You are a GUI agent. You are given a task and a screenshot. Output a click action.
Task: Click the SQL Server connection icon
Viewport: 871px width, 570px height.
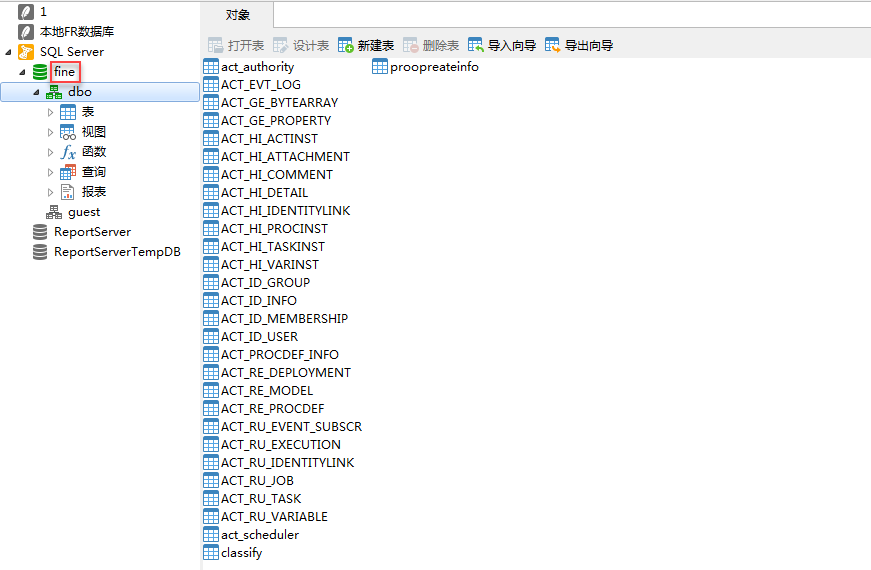pyautogui.click(x=26, y=52)
